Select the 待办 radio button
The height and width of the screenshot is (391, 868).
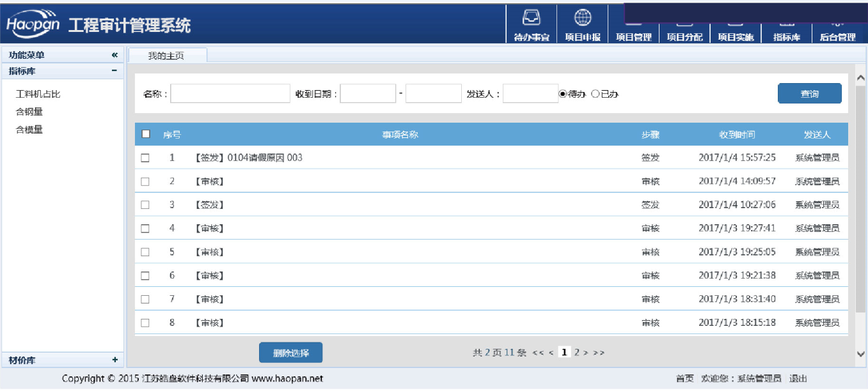point(563,94)
